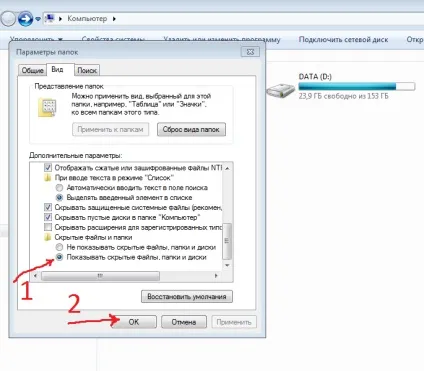Screen dimensions: 424x371
Task: Click the horizontal scrollbar right arrow
Action: tap(216, 276)
